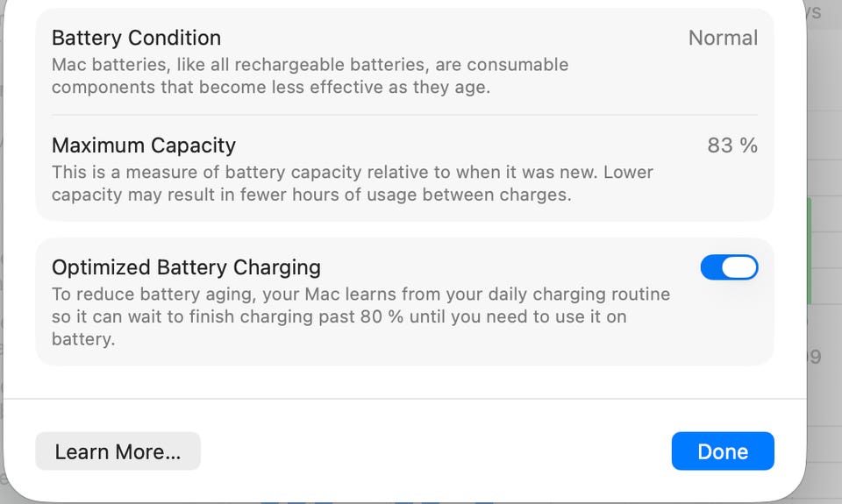Click the "80 %" text in charging description
This screenshot has height=504, width=842.
click(382, 316)
